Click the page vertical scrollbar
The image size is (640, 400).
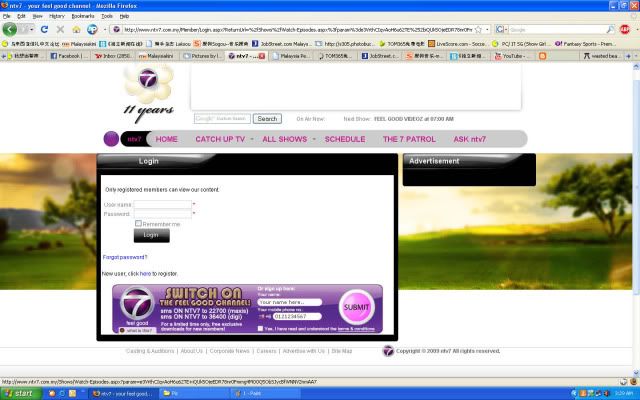pos(636,220)
